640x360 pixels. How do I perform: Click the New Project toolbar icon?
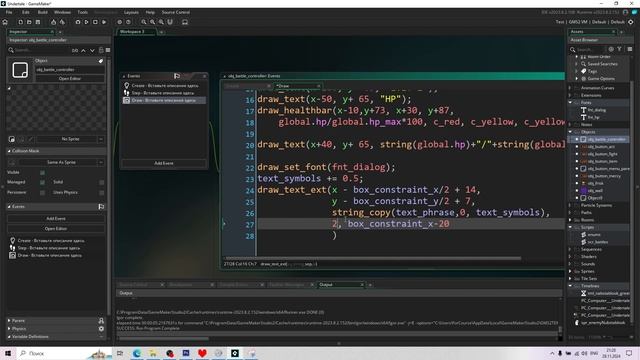pos(20,22)
